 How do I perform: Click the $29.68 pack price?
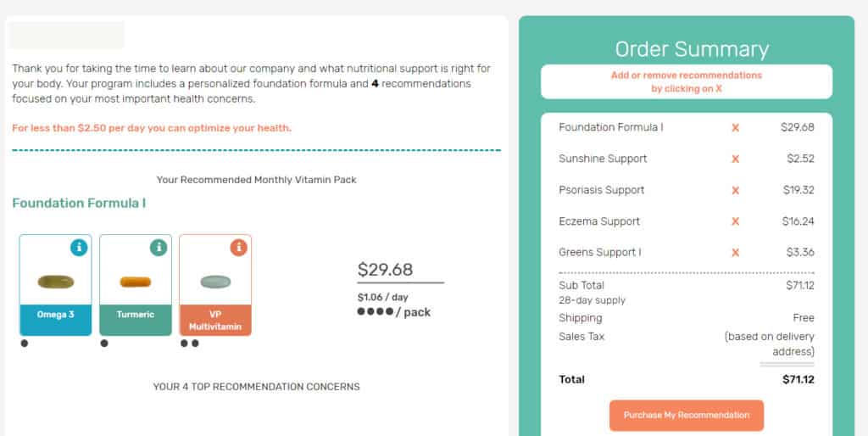coord(386,270)
